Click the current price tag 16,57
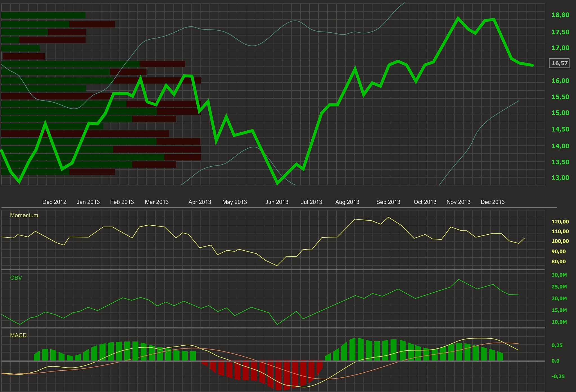This screenshot has width=576, height=392. pyautogui.click(x=559, y=63)
